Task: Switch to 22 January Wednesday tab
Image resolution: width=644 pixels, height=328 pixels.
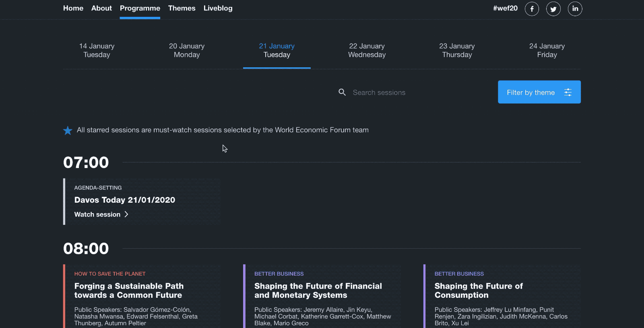Action: (367, 50)
